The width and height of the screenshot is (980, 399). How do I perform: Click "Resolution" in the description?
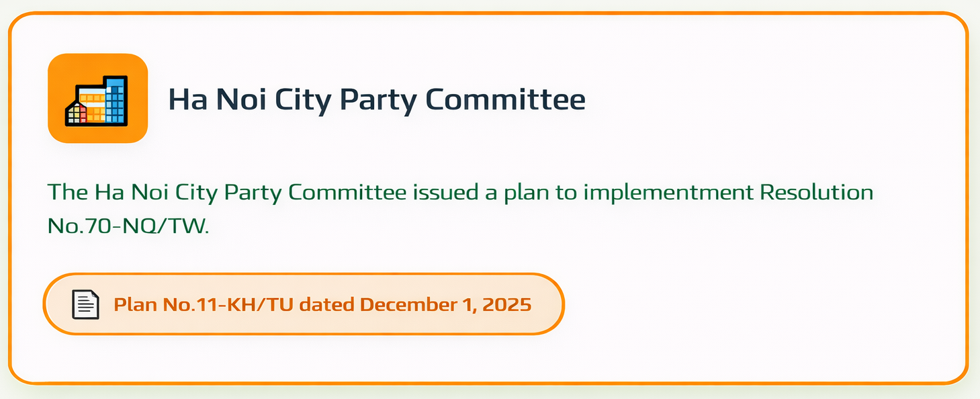816,193
